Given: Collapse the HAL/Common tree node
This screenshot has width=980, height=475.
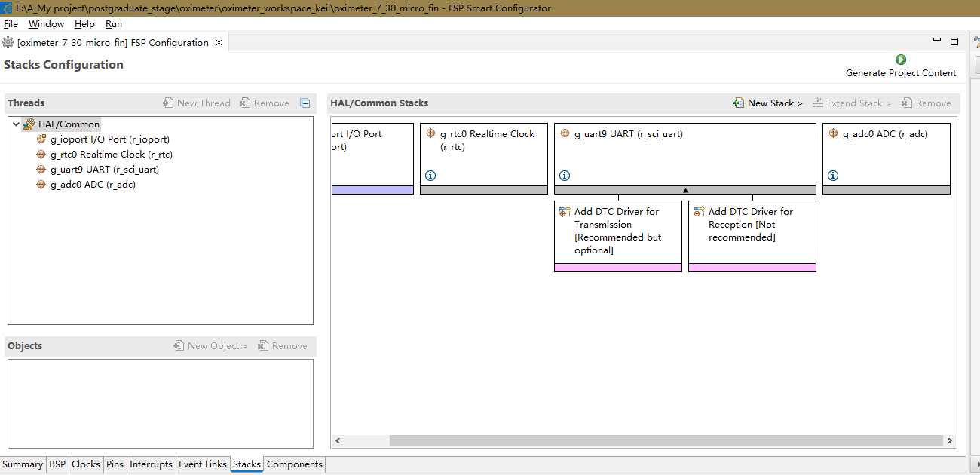Looking at the screenshot, I should pyautogui.click(x=16, y=124).
